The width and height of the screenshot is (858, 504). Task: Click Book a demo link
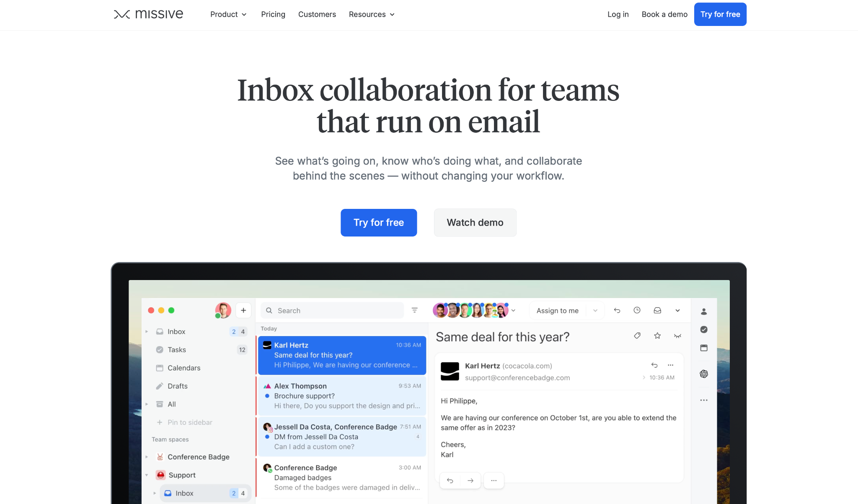tap(664, 14)
